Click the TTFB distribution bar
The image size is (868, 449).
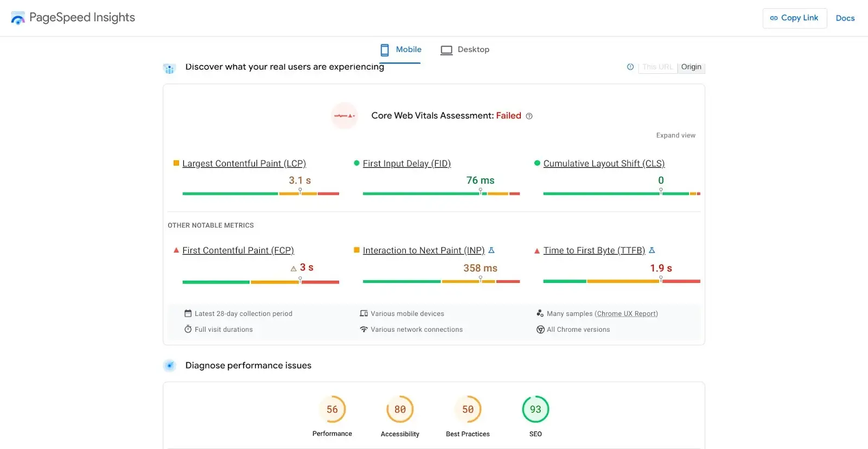coord(622,281)
